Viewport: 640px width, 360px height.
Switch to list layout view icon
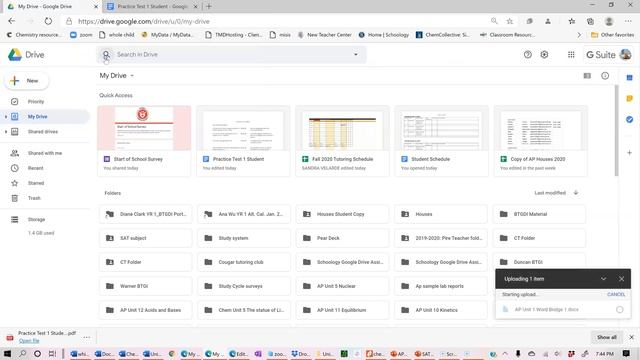(587, 76)
